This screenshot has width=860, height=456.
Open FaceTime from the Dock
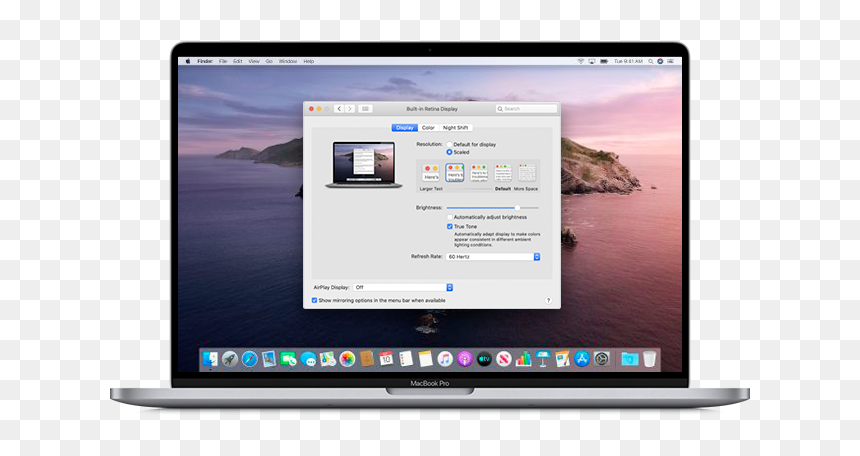[288, 359]
